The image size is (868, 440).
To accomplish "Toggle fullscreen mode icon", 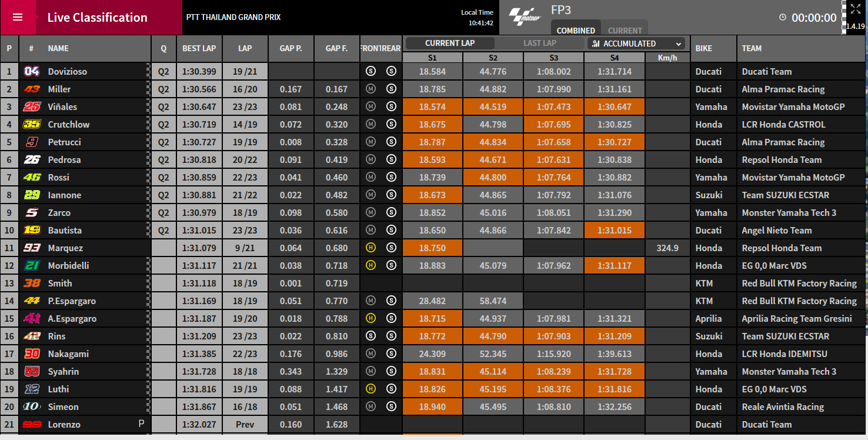I will click(x=856, y=9).
